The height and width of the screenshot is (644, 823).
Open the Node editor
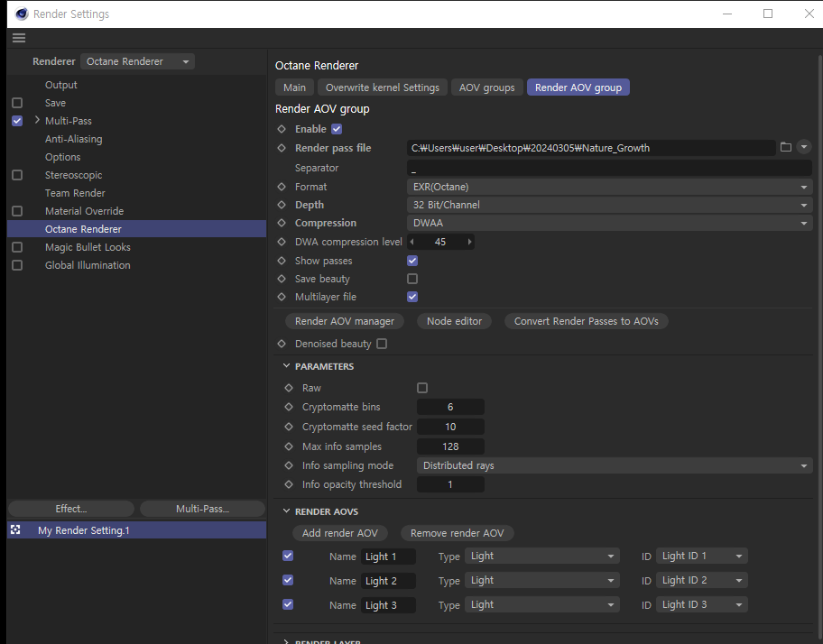click(x=455, y=321)
